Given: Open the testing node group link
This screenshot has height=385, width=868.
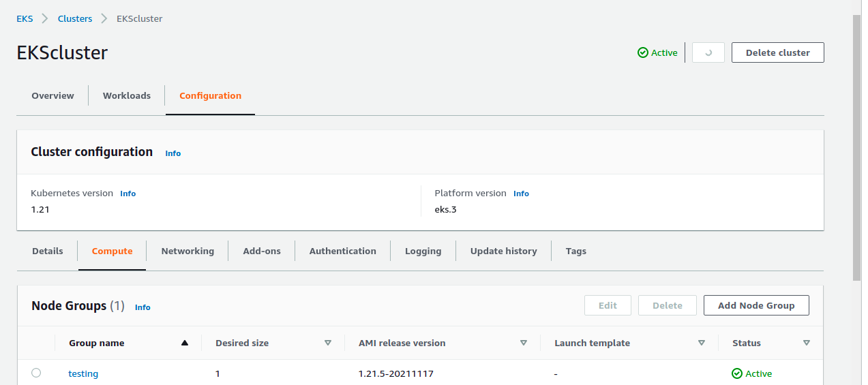Looking at the screenshot, I should coord(83,373).
